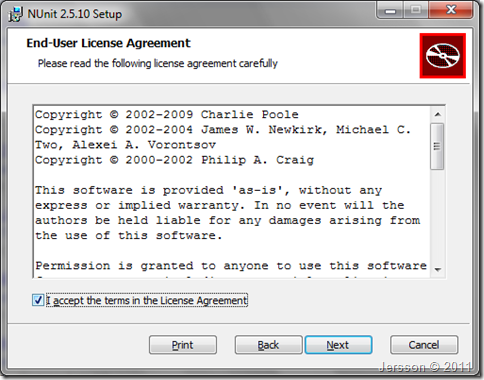Click the 'I accept the terms' label text
This screenshot has height=380, width=484.
click(x=147, y=300)
